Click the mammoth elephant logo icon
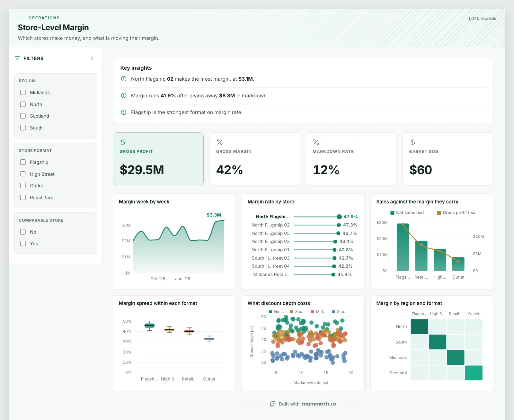Image resolution: width=514 pixels, height=420 pixels. [273, 404]
